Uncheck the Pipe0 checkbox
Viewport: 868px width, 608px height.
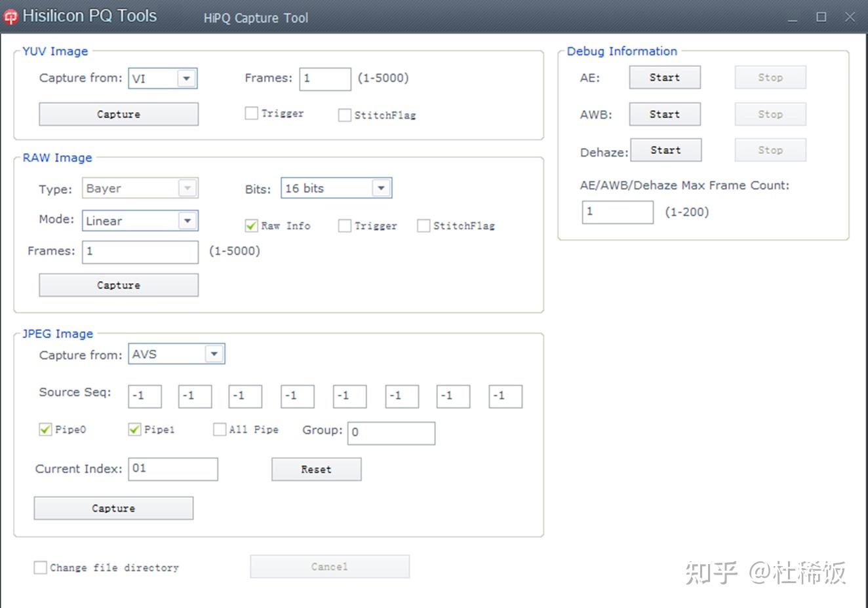point(45,429)
